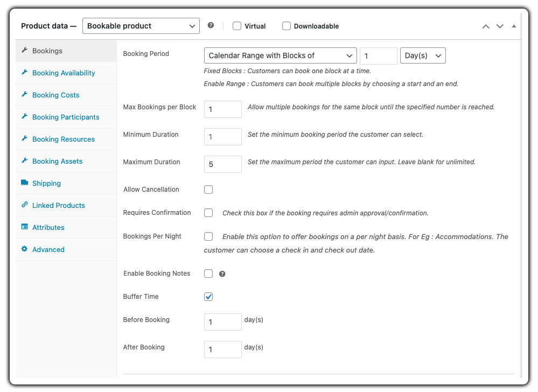Click the Max Bookings per Block label
This screenshot has height=392, width=538.
(x=159, y=107)
